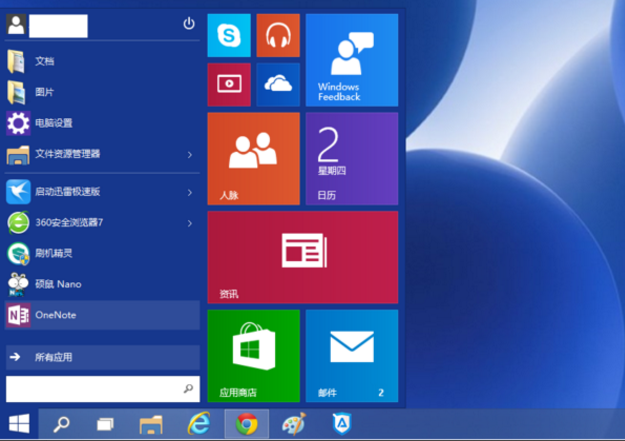
Task: Open the OneDrive cloud tile
Action: pos(278,85)
